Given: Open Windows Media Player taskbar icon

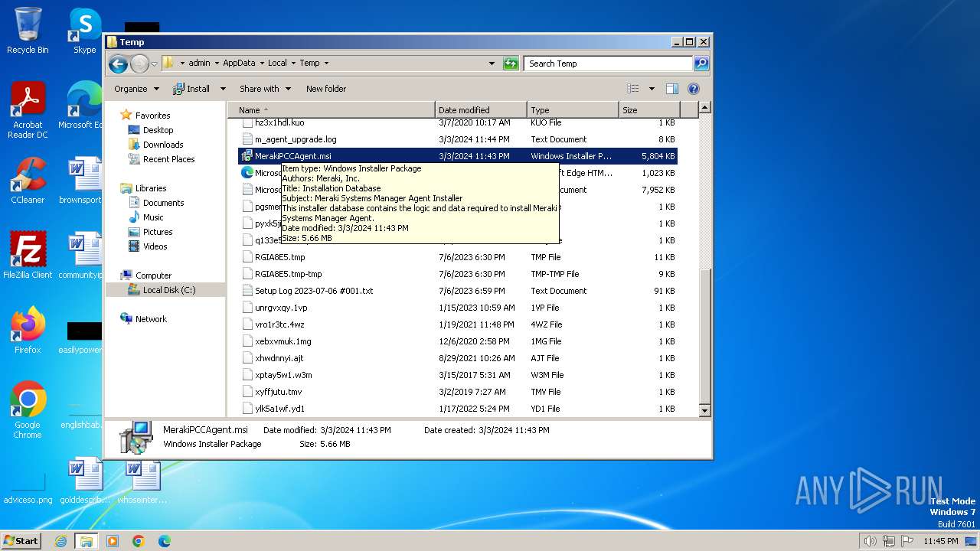Looking at the screenshot, I should coord(113,541).
